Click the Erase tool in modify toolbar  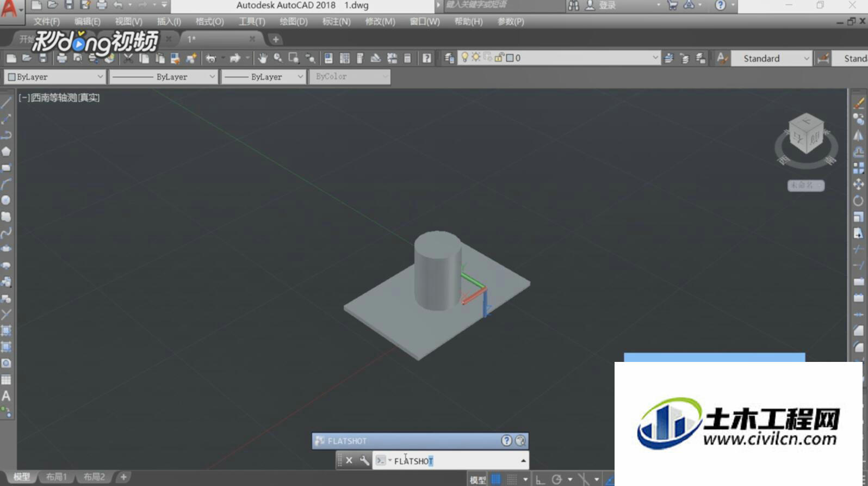(x=859, y=103)
